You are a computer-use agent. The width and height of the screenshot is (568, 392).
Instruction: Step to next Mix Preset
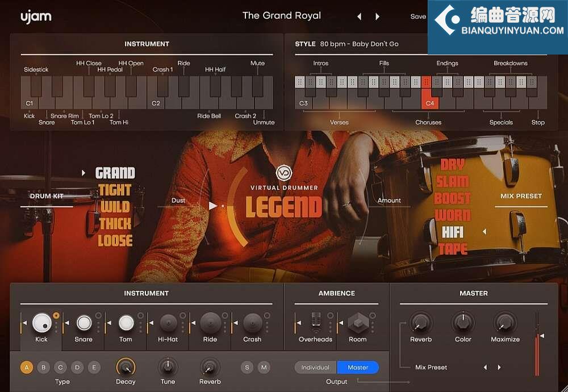point(499,368)
